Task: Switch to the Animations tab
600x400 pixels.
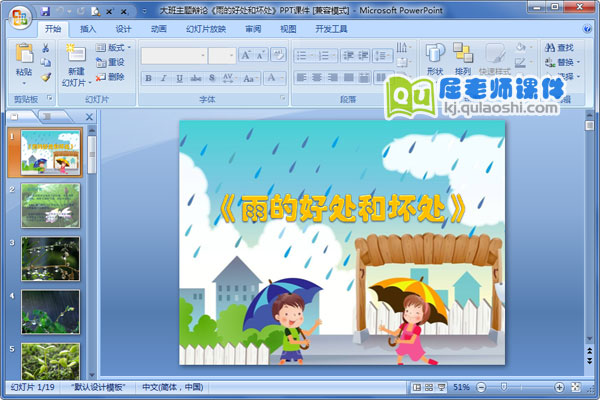Action: pyautogui.click(x=159, y=29)
